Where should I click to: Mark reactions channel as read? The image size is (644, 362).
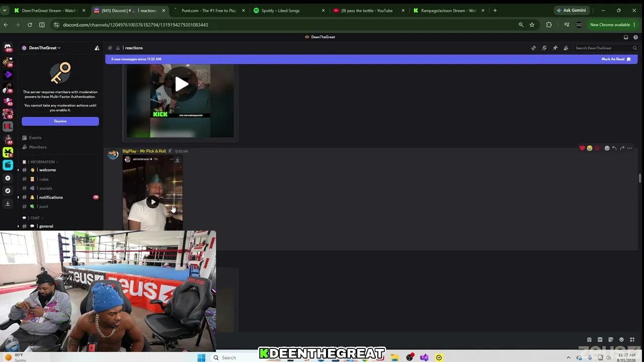[x=616, y=59]
